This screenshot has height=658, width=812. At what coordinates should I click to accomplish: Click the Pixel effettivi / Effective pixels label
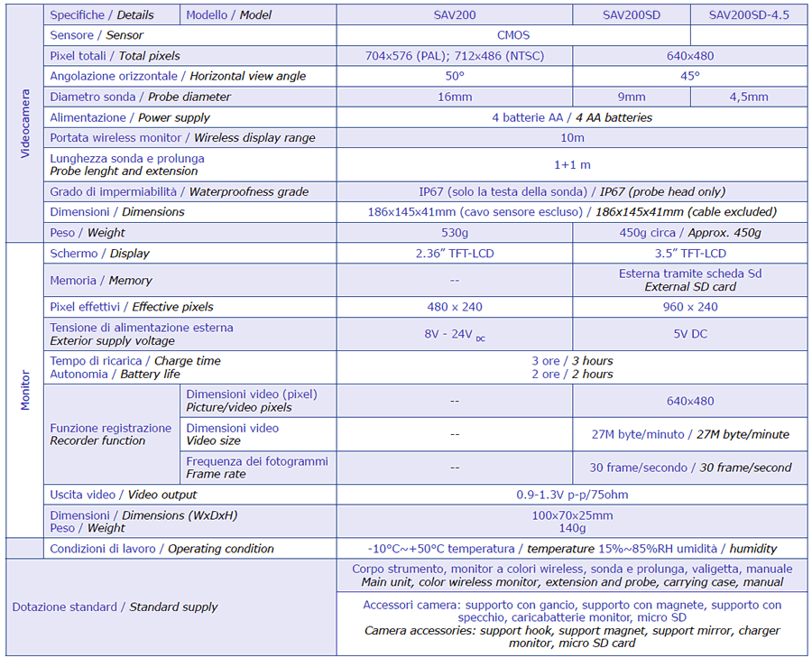[x=132, y=307]
